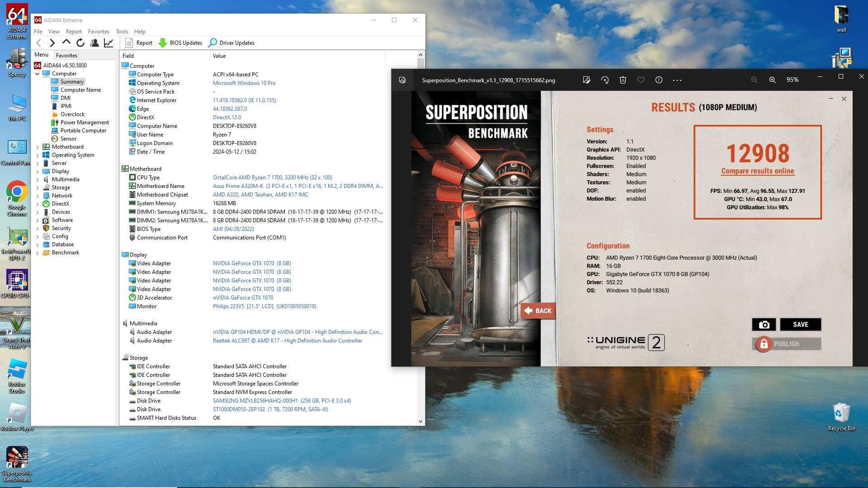Click the edit image icon in Photos viewer
This screenshot has width=868, height=488.
586,80
